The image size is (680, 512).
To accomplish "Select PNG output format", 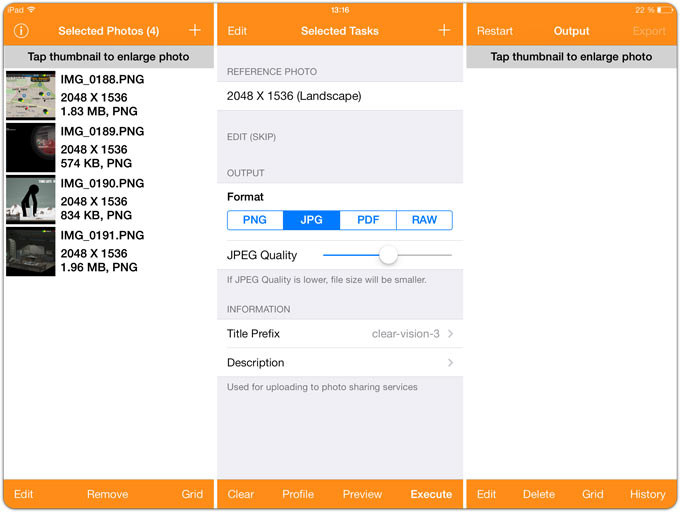I will 255,220.
